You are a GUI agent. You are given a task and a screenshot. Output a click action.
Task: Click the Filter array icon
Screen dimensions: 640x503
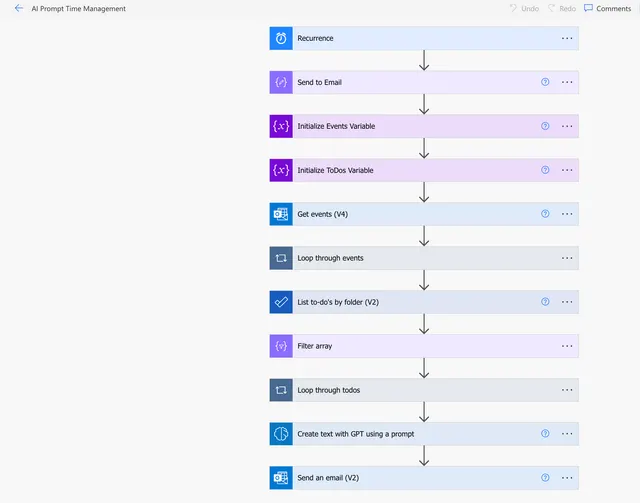click(281, 346)
